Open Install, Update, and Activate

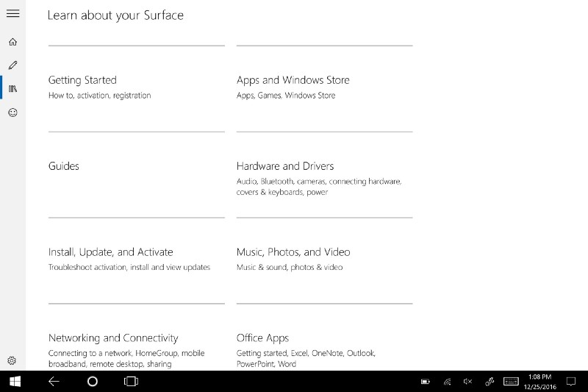[x=110, y=252]
